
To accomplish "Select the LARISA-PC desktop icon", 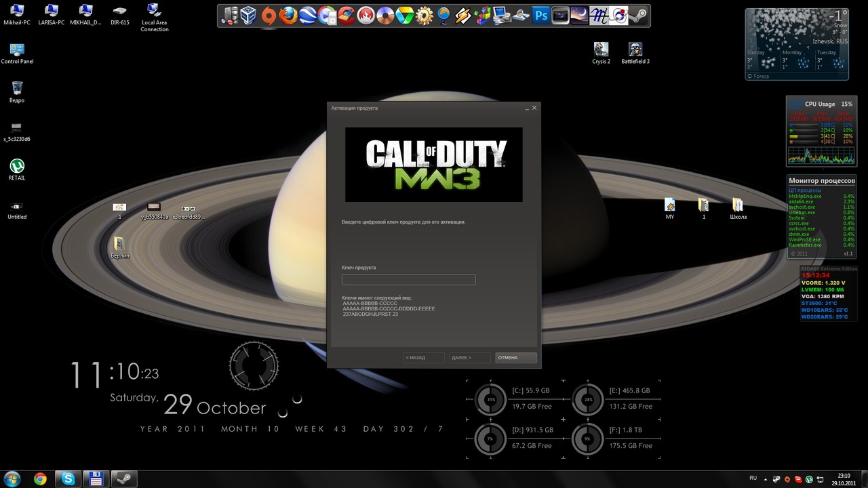I will (x=52, y=14).
